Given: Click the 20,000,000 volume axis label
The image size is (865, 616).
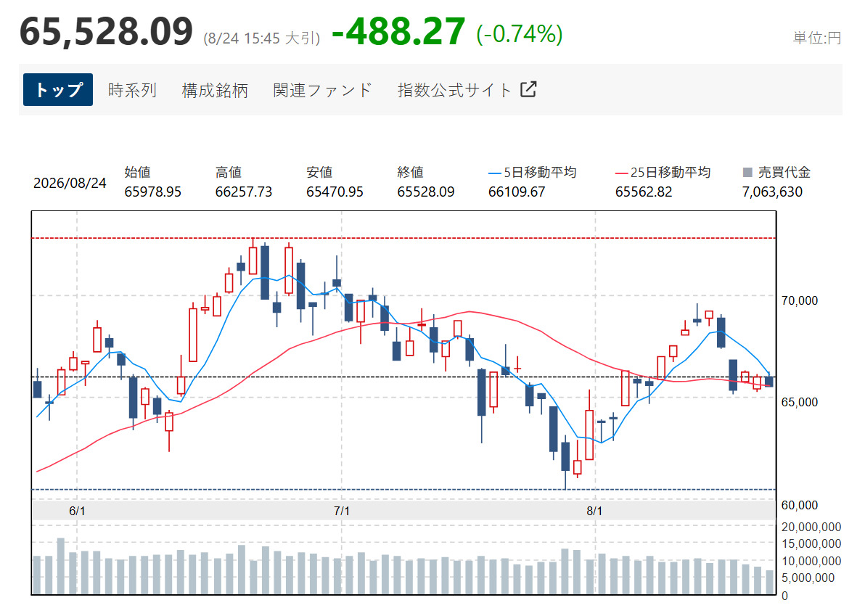Looking at the screenshot, I should click(x=811, y=527).
